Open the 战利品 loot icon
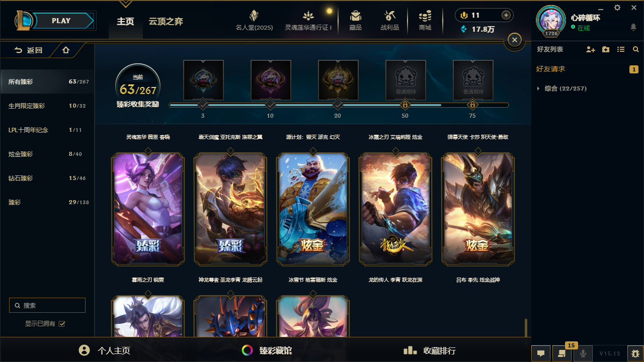This screenshot has height=362, width=644. (x=389, y=16)
